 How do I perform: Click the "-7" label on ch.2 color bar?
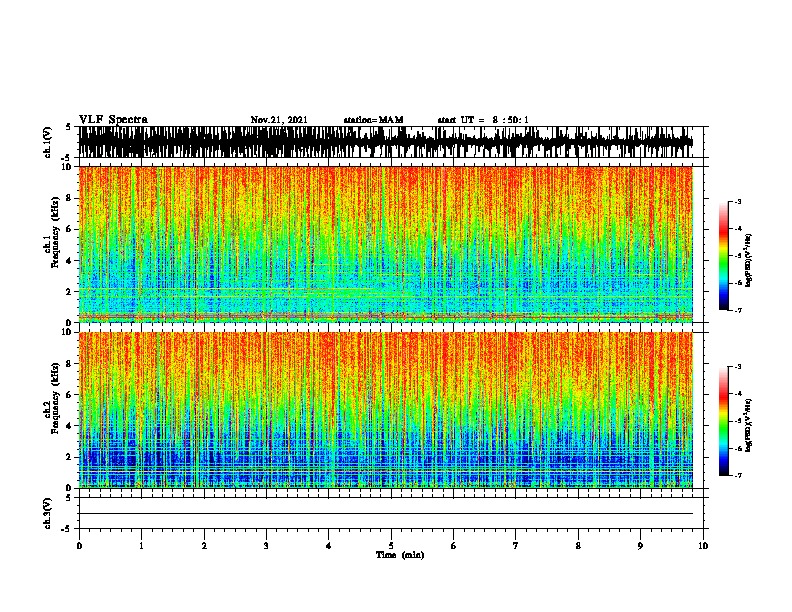738,475
